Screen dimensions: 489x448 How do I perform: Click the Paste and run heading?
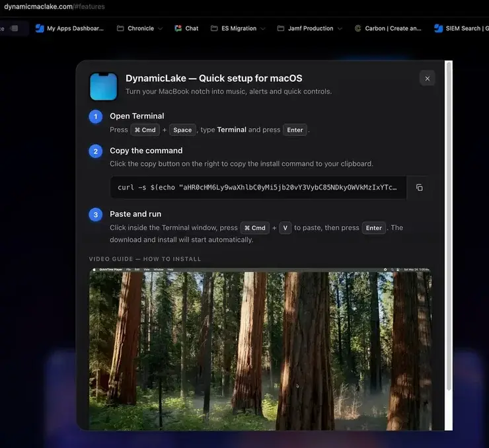(135, 214)
